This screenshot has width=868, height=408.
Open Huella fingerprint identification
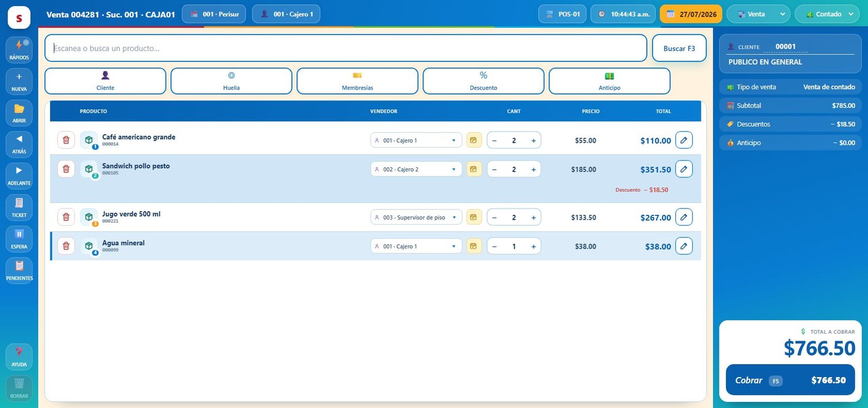pos(231,81)
